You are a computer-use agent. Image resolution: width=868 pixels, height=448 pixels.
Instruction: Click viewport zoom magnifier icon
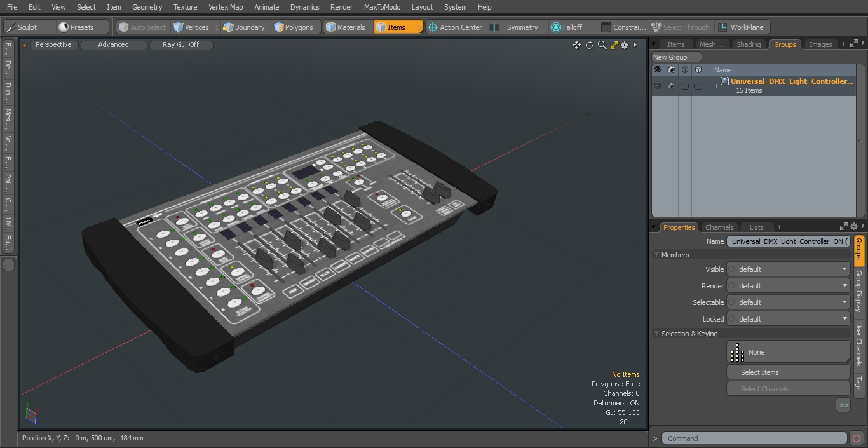click(602, 45)
